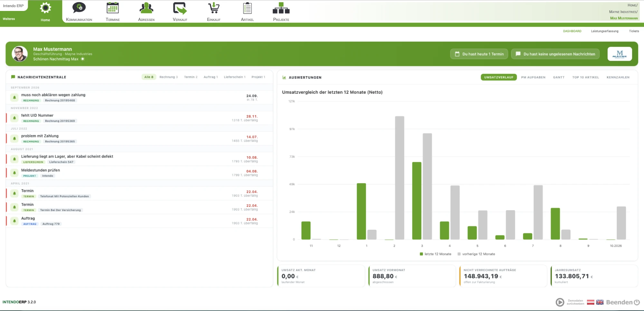
Task: Open the Einkauf shopping cart icon
Action: pyautogui.click(x=214, y=8)
